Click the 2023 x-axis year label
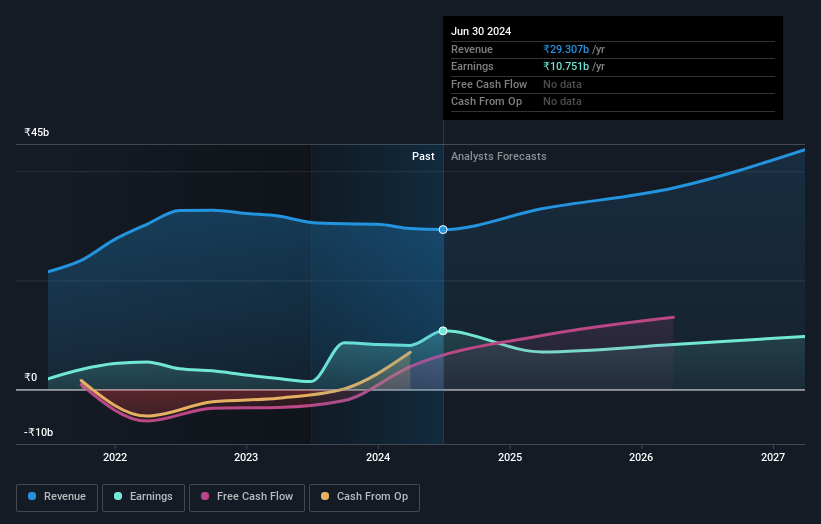This screenshot has width=821, height=524. pos(246,458)
